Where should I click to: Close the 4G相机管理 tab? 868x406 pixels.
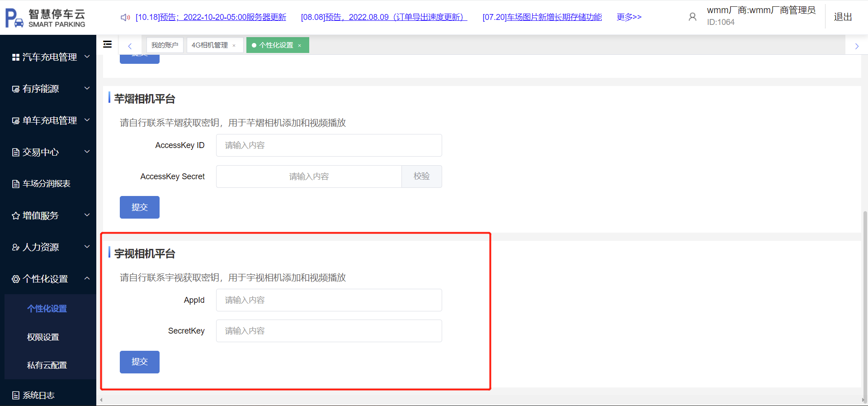[234, 45]
